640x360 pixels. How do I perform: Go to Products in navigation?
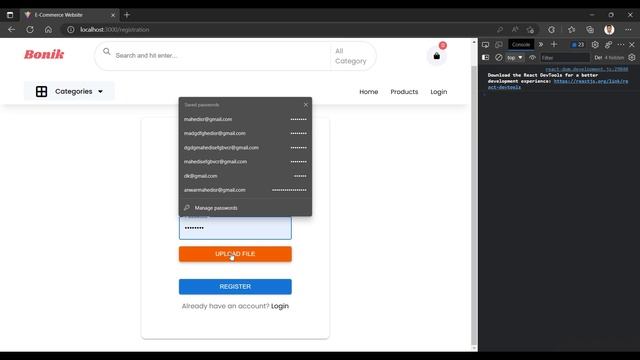coord(404,92)
